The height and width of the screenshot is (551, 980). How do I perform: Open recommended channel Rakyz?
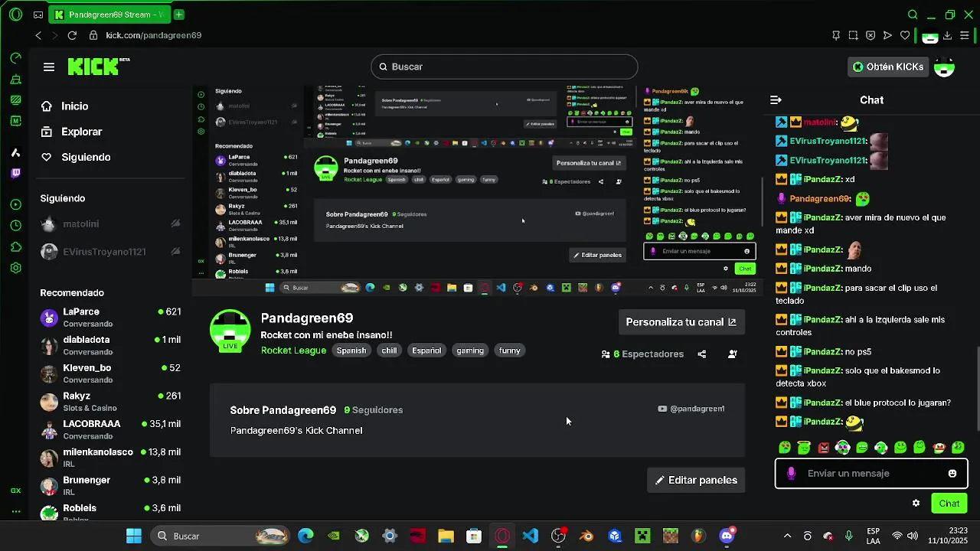pos(111,402)
